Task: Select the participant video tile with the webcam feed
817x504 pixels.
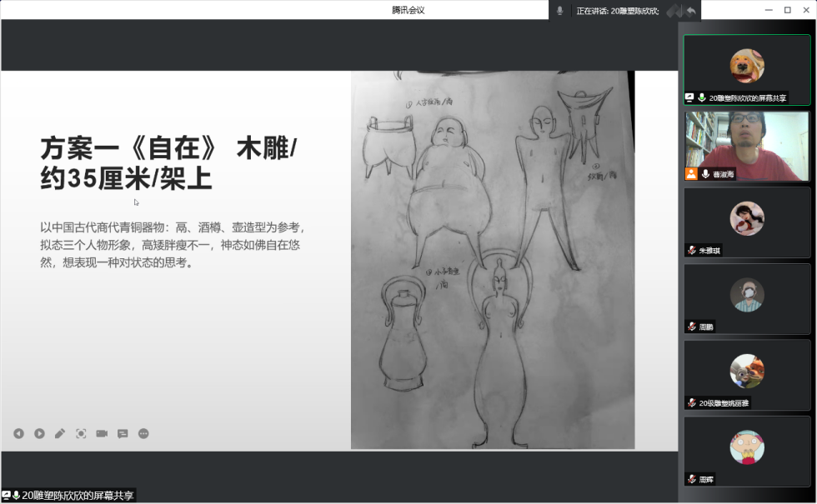Action: (746, 146)
